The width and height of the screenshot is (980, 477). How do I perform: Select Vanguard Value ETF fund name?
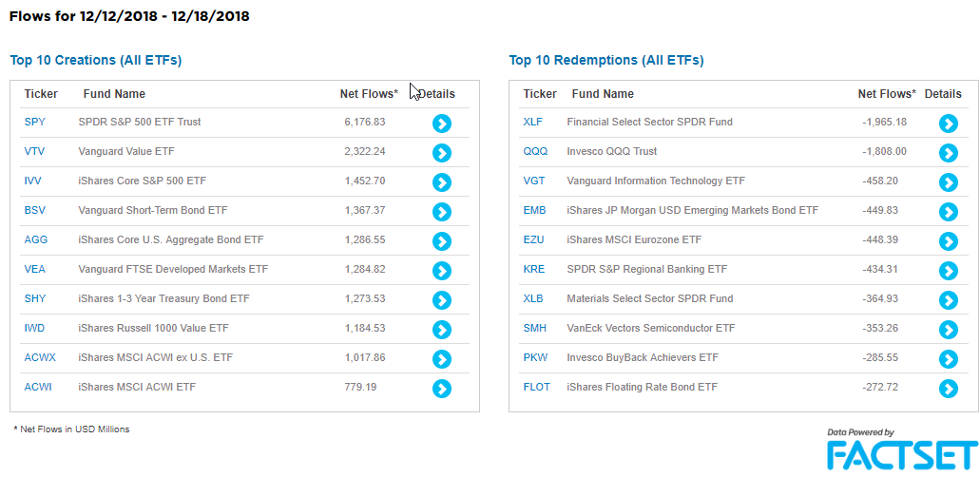[126, 151]
